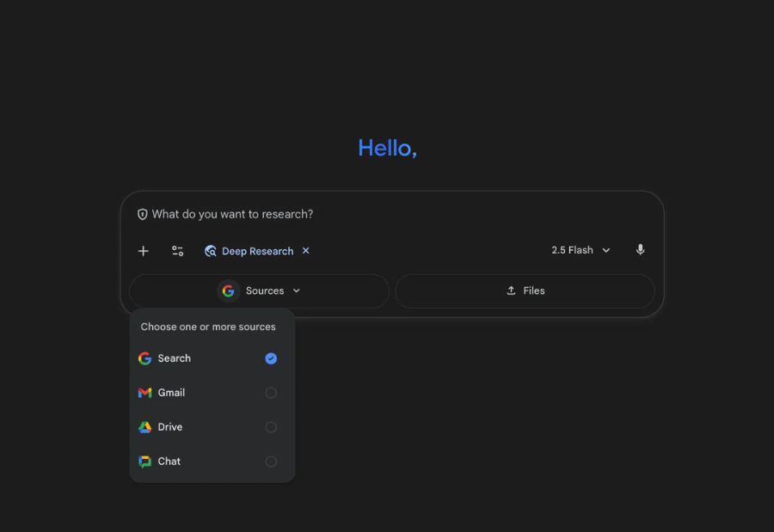Open the plus attachment menu
This screenshot has height=532, width=774.
tap(143, 251)
